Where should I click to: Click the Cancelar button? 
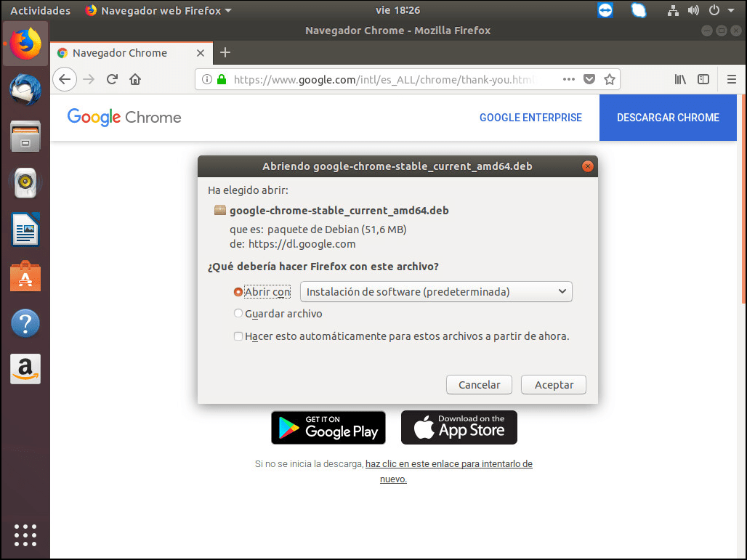pyautogui.click(x=479, y=385)
